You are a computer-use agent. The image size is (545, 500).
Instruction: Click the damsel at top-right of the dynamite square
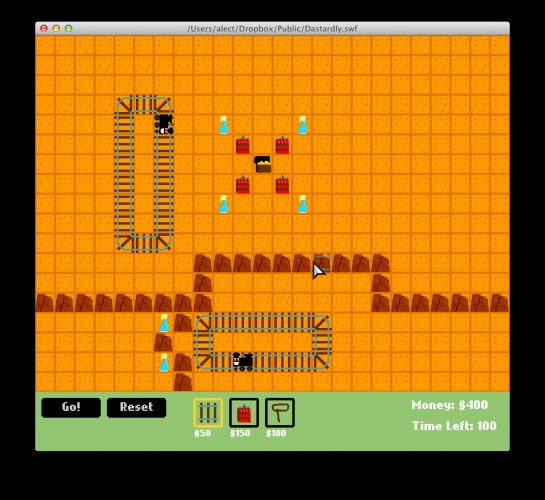point(302,125)
